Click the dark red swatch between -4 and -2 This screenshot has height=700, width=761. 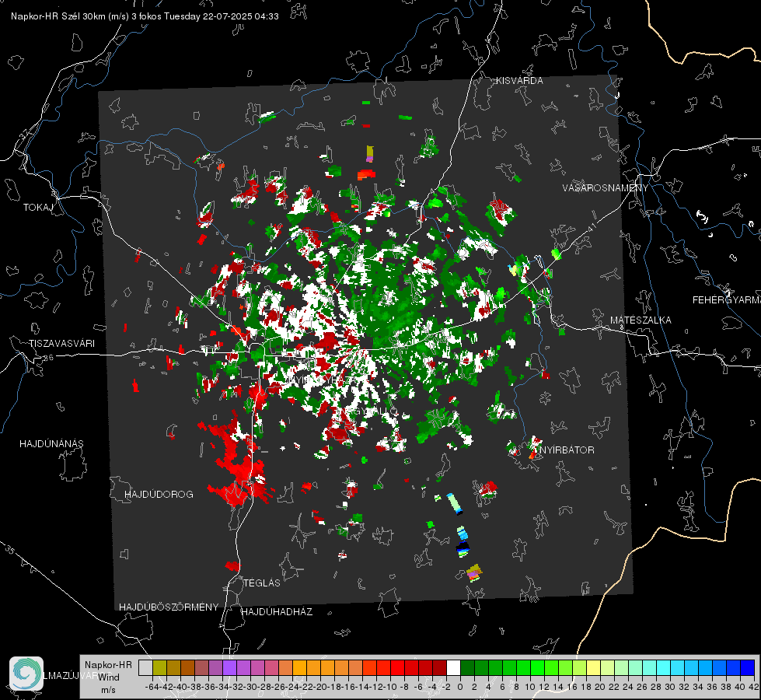tap(440, 667)
